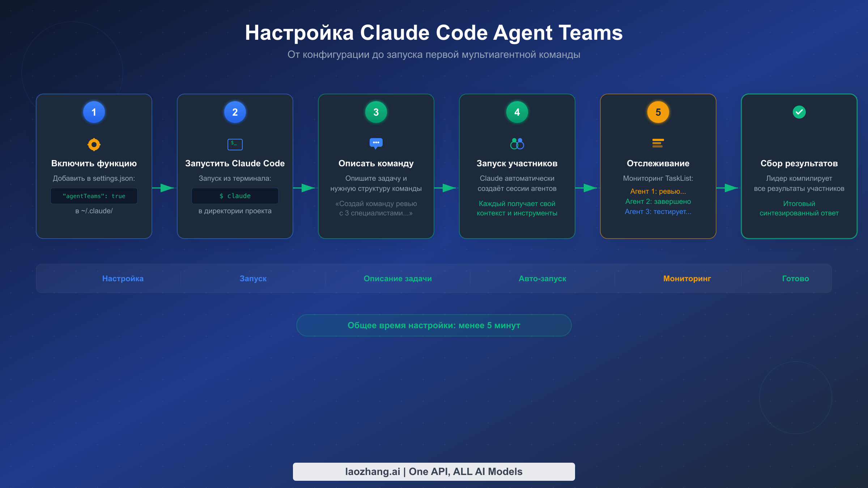The image size is (868, 488).
Task: Select the «Настройка» timeline label
Action: coord(123,278)
